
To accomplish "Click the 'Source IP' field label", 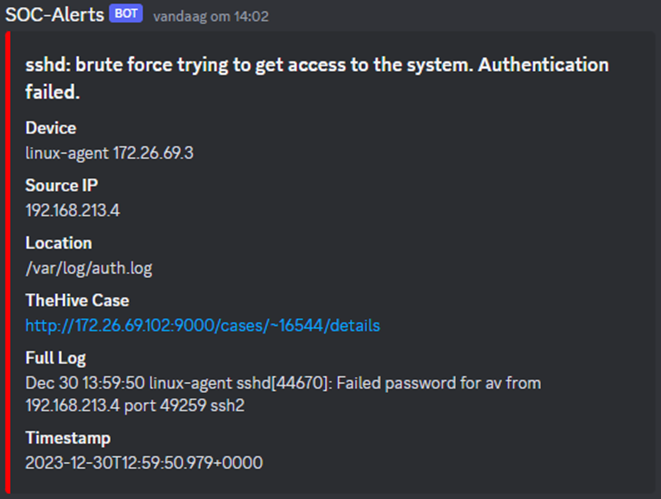I will pyautogui.click(x=61, y=185).
